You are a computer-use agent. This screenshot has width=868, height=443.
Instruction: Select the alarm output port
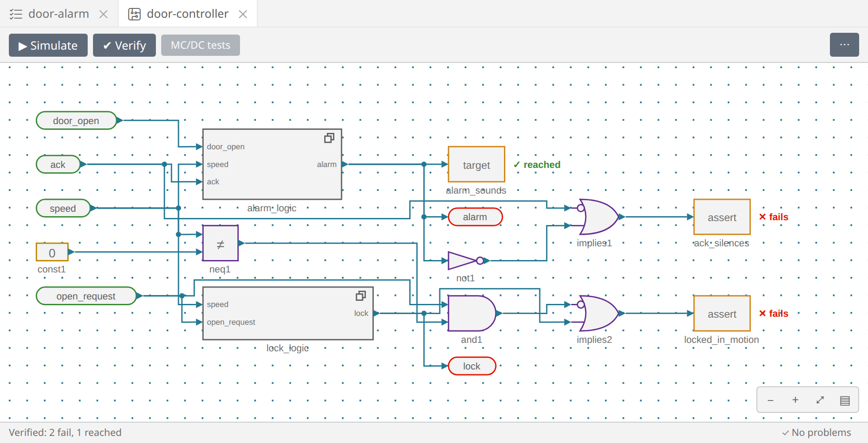point(475,217)
